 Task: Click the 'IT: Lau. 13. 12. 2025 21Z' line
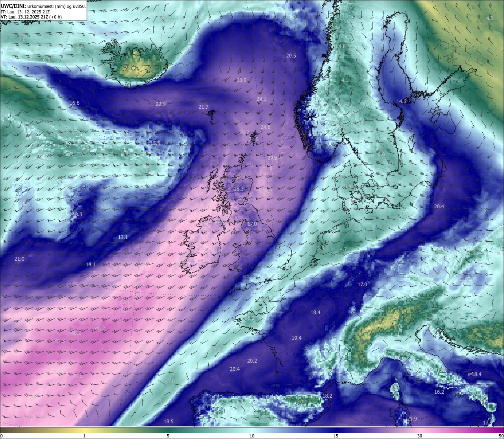tap(25, 12)
